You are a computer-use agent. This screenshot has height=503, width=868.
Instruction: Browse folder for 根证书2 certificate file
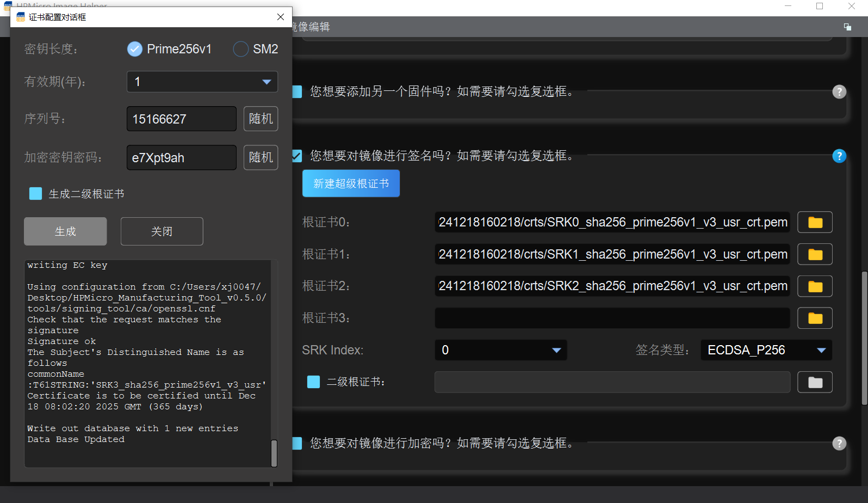pyautogui.click(x=815, y=286)
